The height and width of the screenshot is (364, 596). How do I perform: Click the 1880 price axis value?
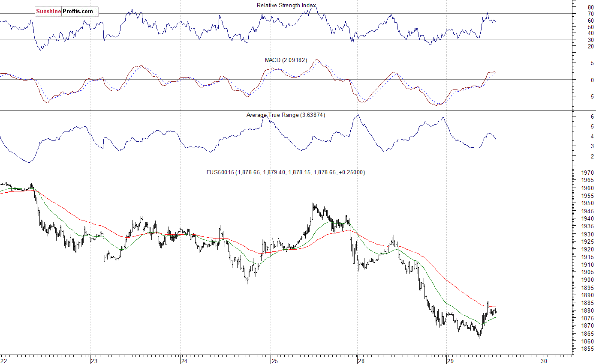point(587,311)
